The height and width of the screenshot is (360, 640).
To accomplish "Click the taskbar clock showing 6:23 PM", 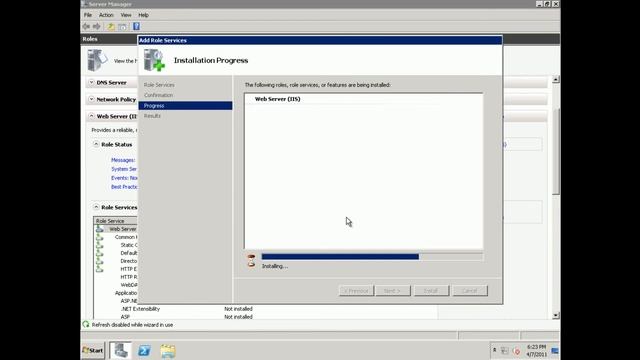I will 536,351.
